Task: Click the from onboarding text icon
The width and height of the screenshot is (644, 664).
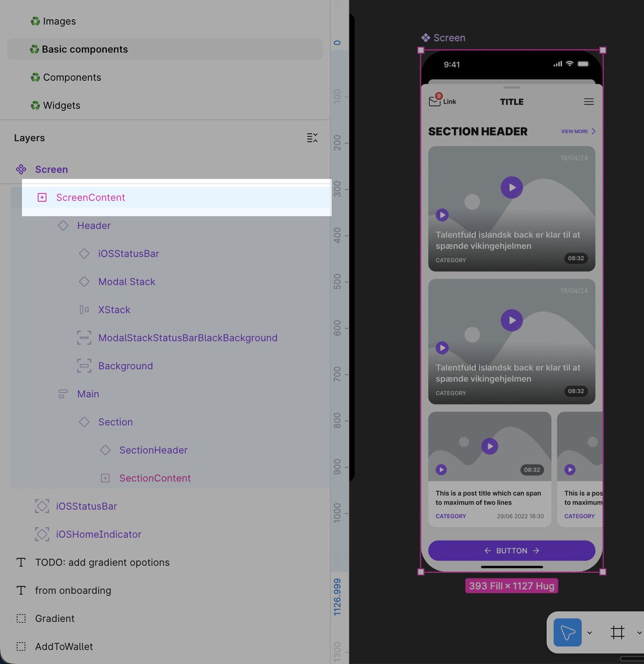Action: click(21, 590)
